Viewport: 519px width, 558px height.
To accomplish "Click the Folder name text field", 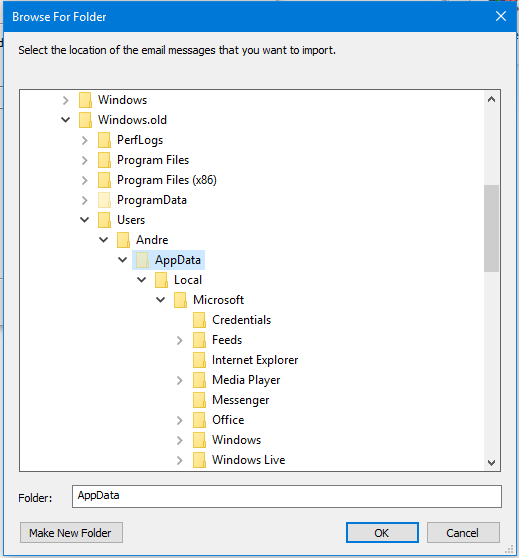I will click(287, 496).
